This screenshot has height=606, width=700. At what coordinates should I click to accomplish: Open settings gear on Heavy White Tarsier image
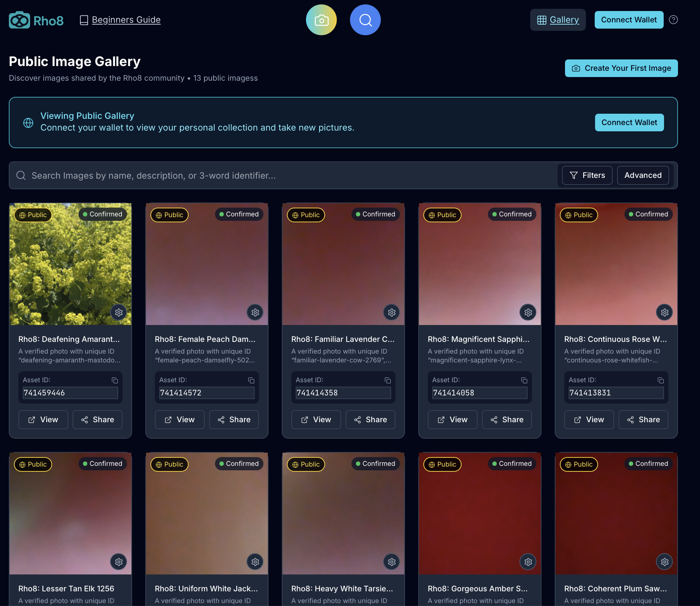392,562
